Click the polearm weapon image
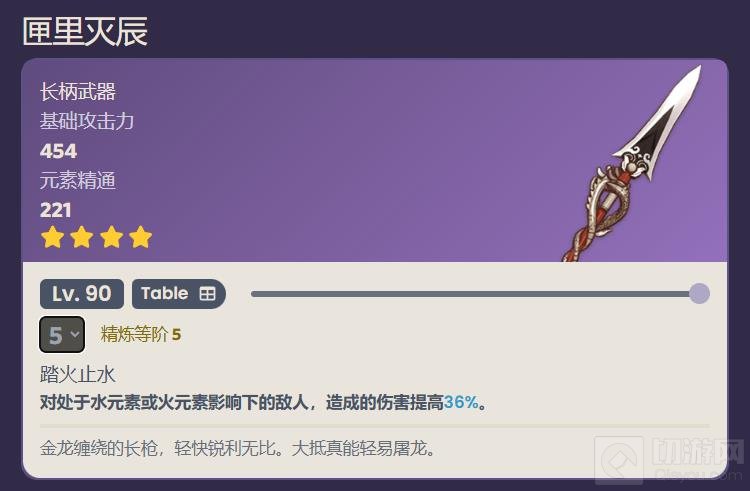Image resolution: width=750 pixels, height=491 pixels. (632, 164)
